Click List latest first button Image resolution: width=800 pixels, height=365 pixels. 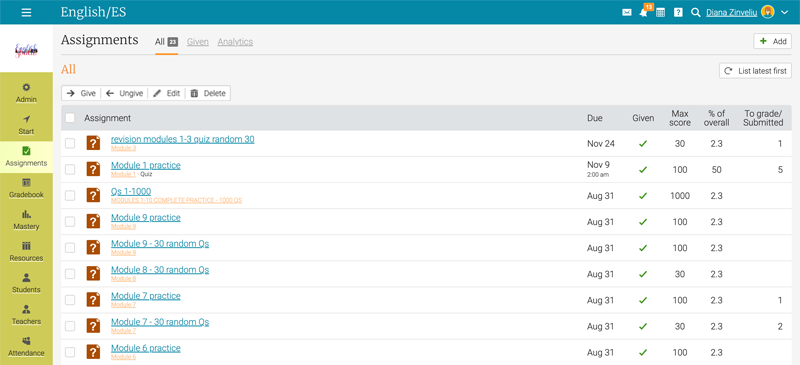[x=756, y=71]
